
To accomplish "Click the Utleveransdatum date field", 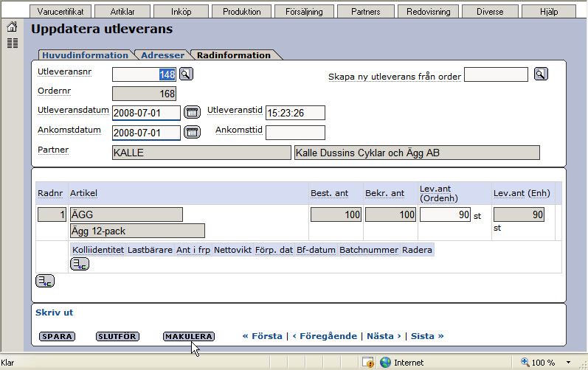I will click(x=146, y=113).
